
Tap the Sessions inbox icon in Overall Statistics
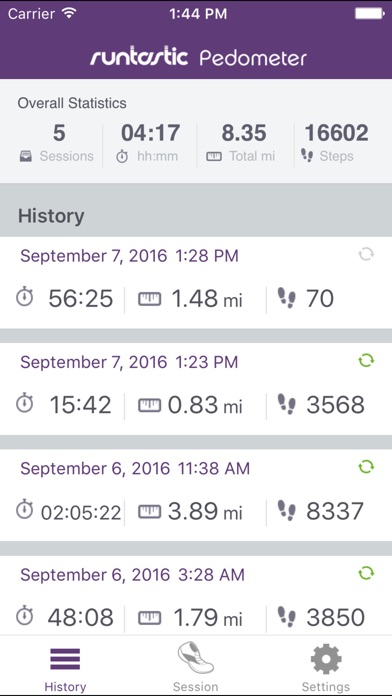point(26,156)
